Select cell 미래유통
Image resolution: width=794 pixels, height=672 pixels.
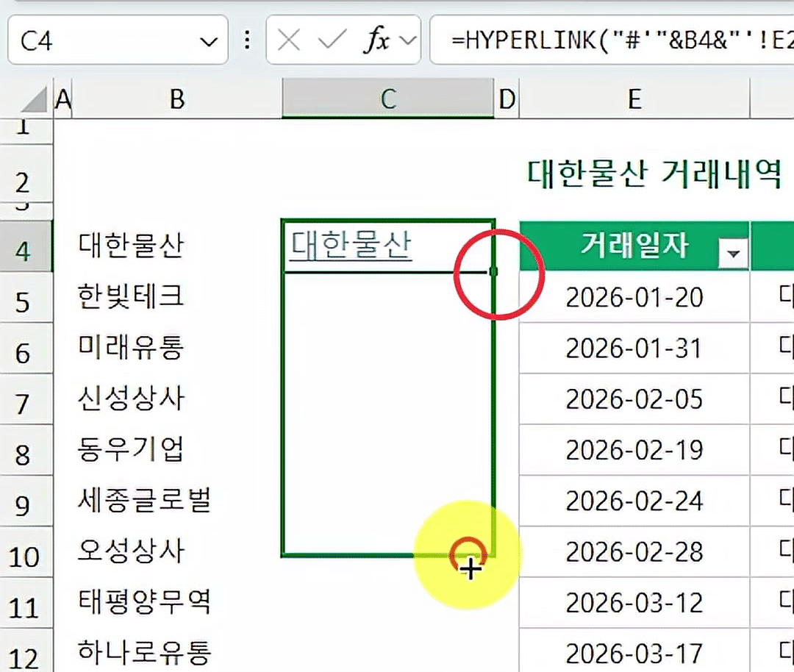tap(176, 348)
